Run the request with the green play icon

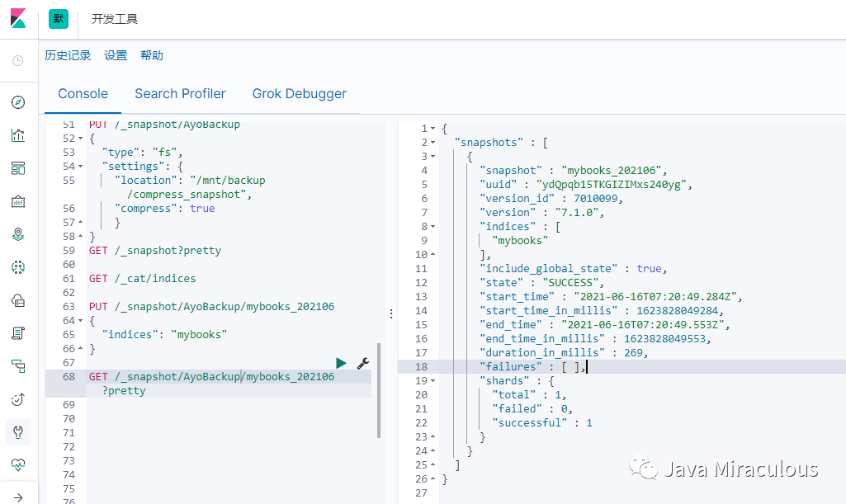pyautogui.click(x=341, y=363)
